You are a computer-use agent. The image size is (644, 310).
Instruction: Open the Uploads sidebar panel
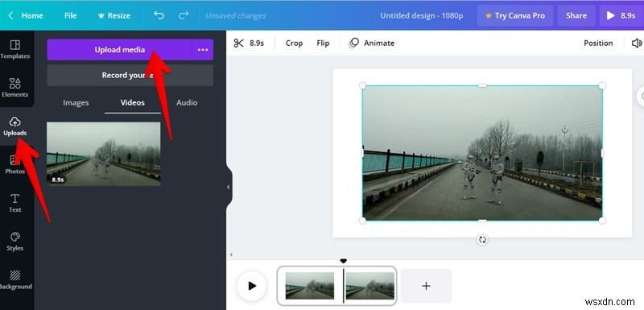click(14, 126)
